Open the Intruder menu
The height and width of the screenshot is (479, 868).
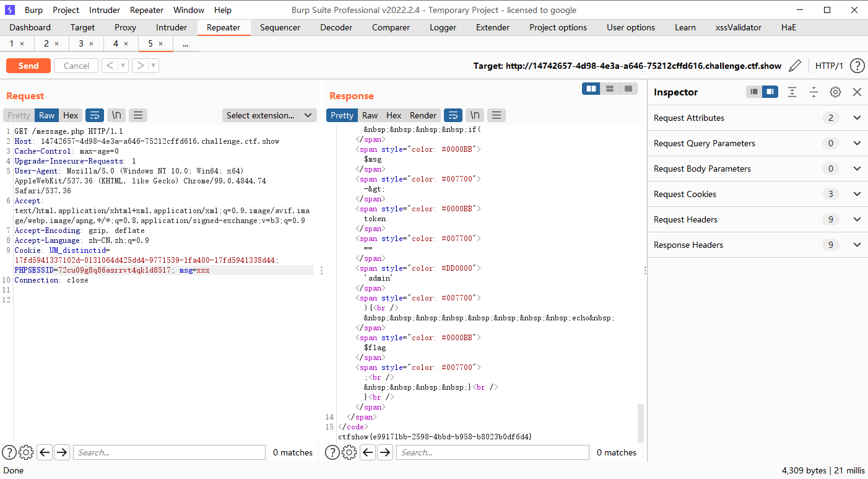point(105,10)
